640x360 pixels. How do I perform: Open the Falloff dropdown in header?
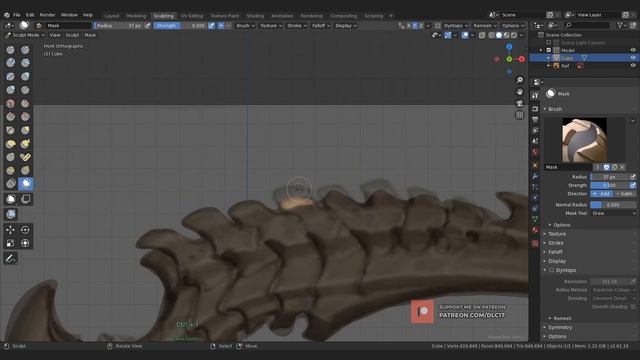tap(321, 25)
